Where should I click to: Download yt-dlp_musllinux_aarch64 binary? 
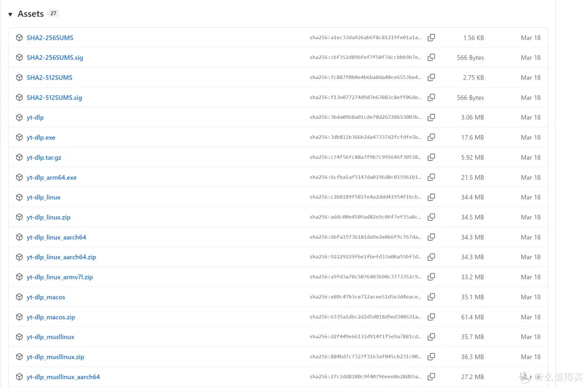[x=63, y=377]
